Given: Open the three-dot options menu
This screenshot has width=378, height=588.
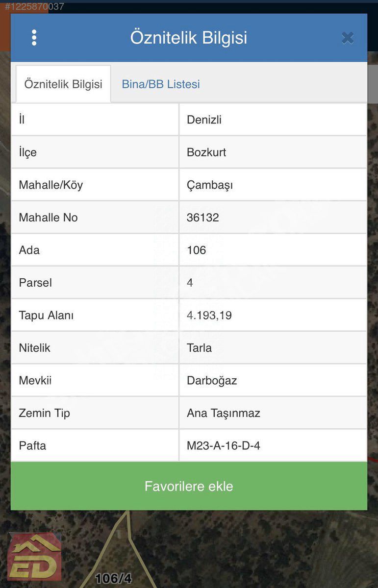Looking at the screenshot, I should click(x=34, y=38).
